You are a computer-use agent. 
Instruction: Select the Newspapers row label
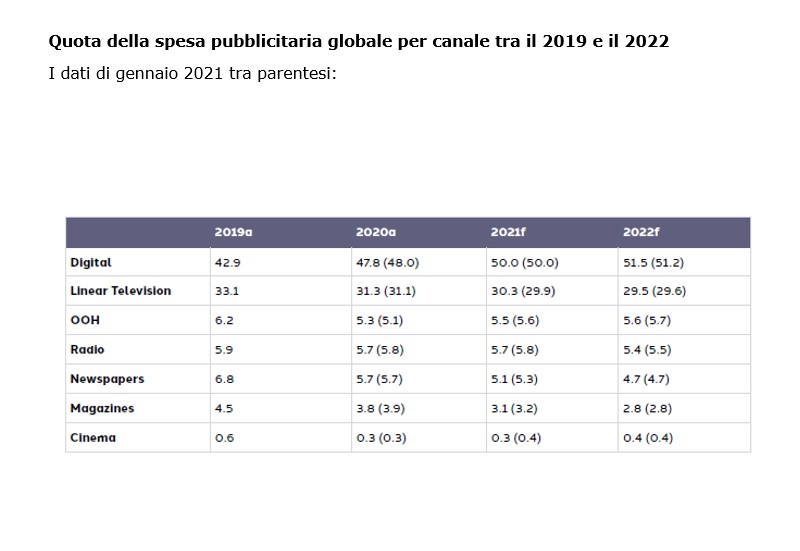tap(107, 379)
